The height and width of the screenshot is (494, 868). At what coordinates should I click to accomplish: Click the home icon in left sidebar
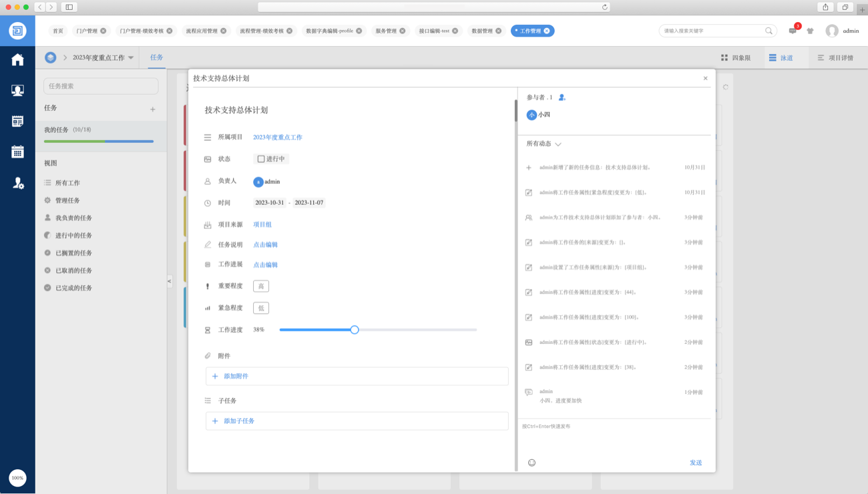click(x=17, y=60)
